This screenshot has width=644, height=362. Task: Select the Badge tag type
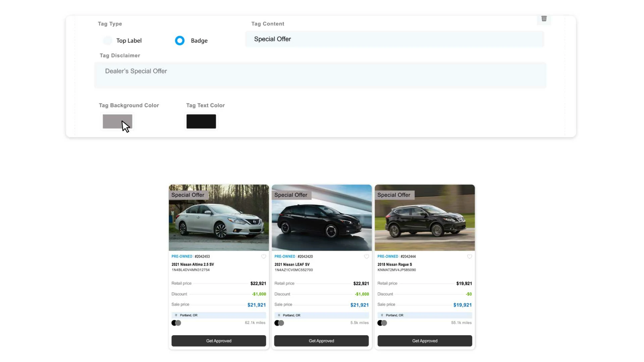pos(180,41)
